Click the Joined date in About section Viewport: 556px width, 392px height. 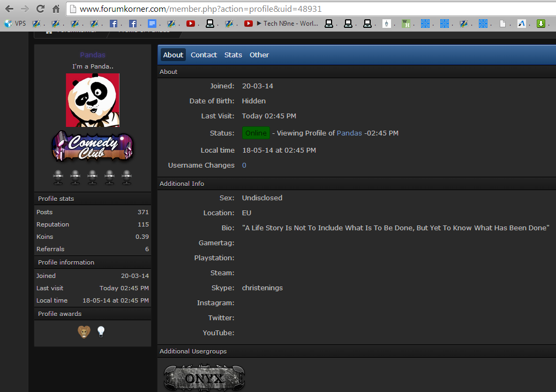click(258, 86)
